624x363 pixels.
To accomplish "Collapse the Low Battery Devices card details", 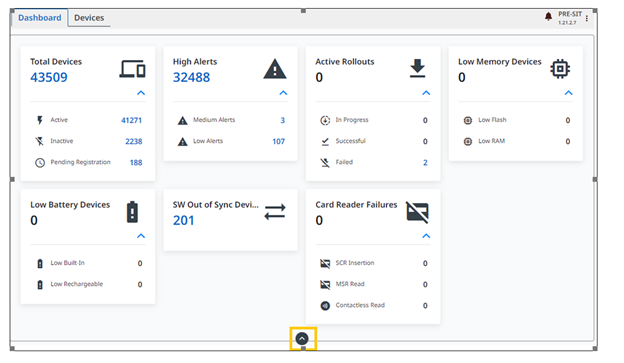I will [x=141, y=236].
